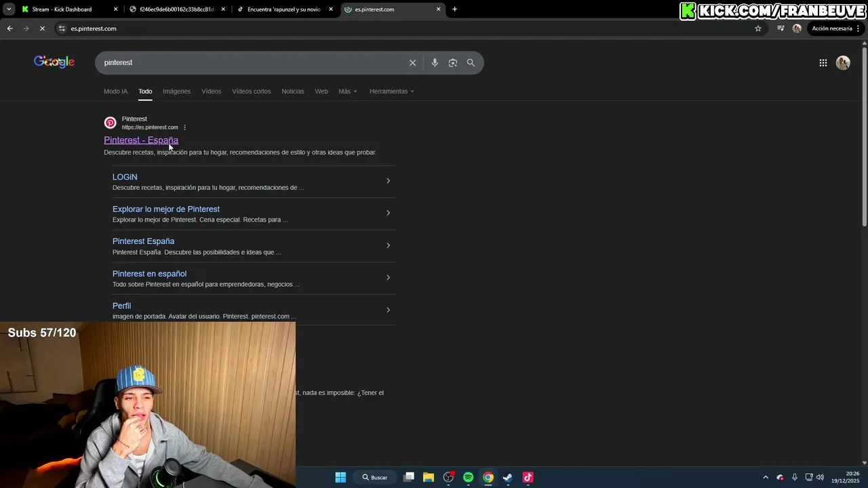Open the Noticias results tab
This screenshot has width=868, height=488.
point(293,91)
